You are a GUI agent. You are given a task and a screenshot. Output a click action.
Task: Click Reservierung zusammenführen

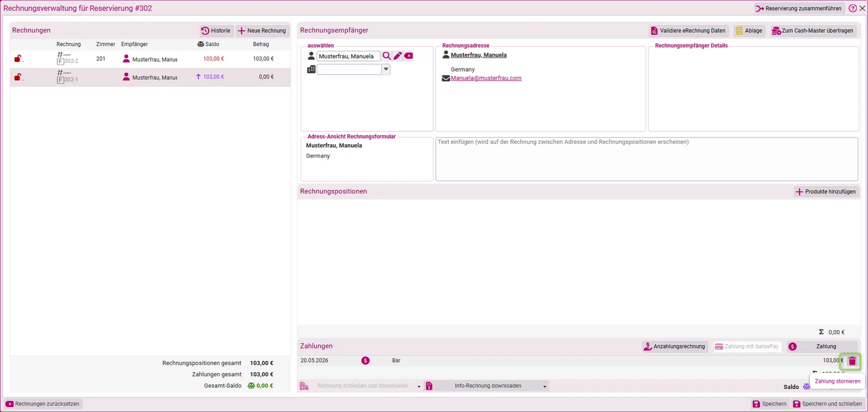[x=799, y=8]
